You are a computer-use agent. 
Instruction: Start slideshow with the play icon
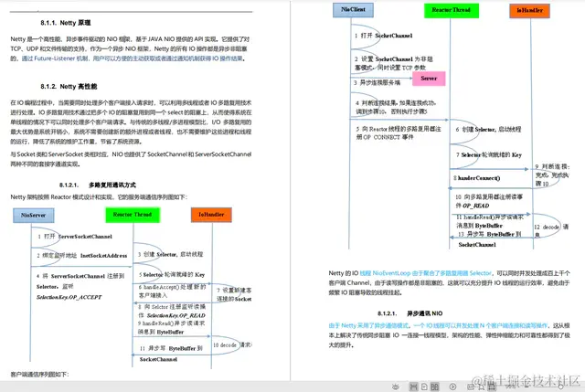point(452,387)
